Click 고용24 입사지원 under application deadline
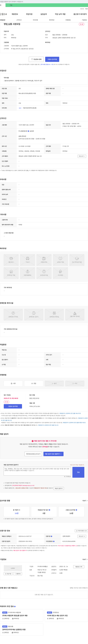This screenshot has height=644, width=88. [13, 406]
